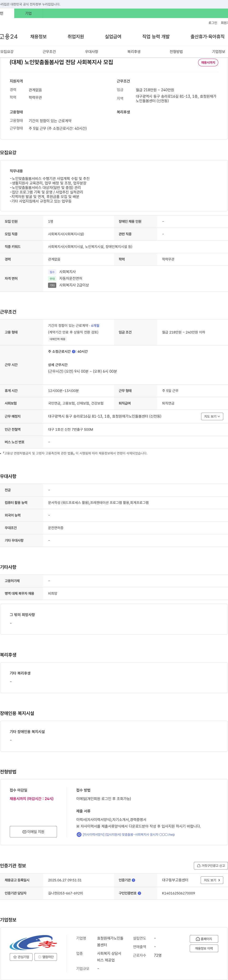The height and width of the screenshot is (980, 228).
Task: Click certification number K140162506270009
Action: [x=178, y=893]
